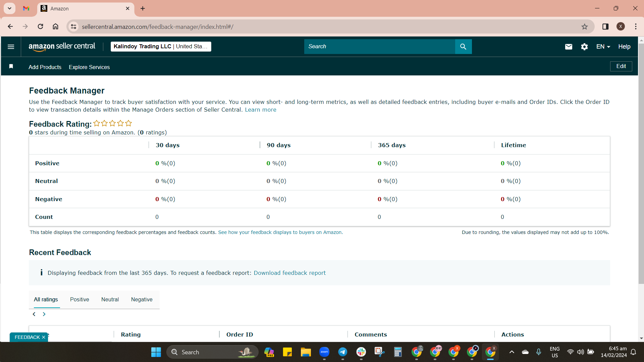Open the Chrome three-dot menu
644x362 pixels.
(636, 26)
